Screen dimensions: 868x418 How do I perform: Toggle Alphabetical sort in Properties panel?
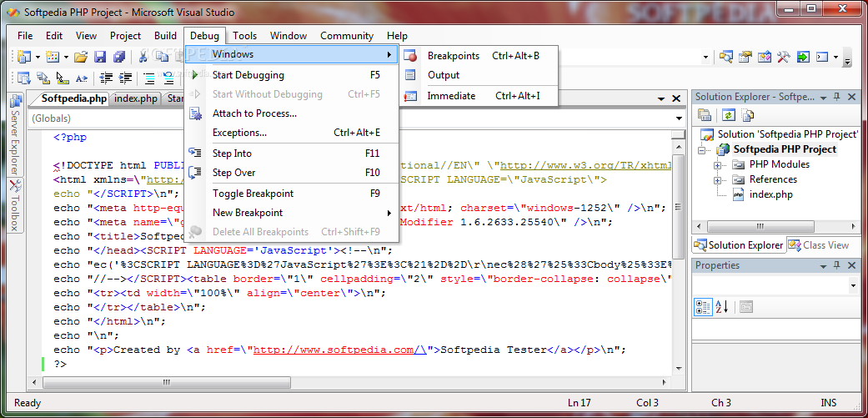[x=721, y=307]
